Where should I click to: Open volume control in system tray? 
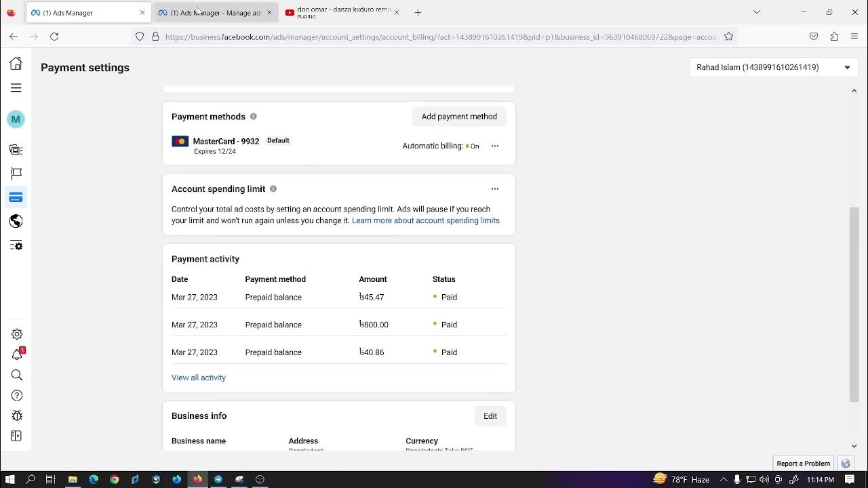click(764, 479)
